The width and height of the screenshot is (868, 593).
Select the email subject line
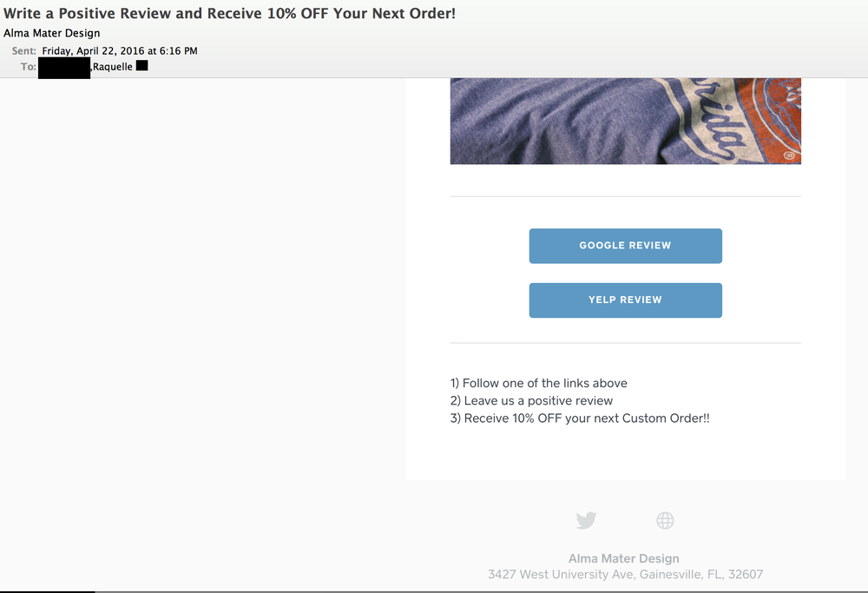[x=229, y=14]
